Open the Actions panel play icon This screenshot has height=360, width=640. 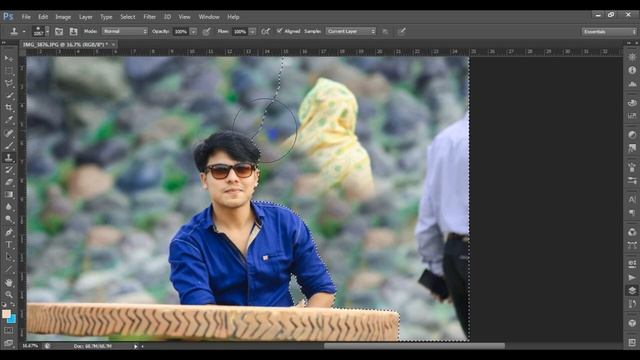[x=632, y=277]
